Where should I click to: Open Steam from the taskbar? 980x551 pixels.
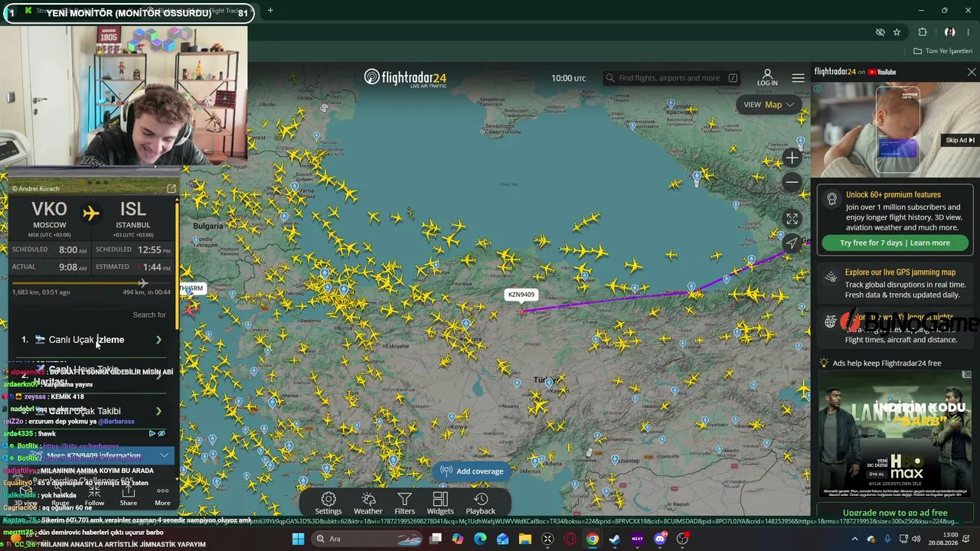tap(614, 539)
